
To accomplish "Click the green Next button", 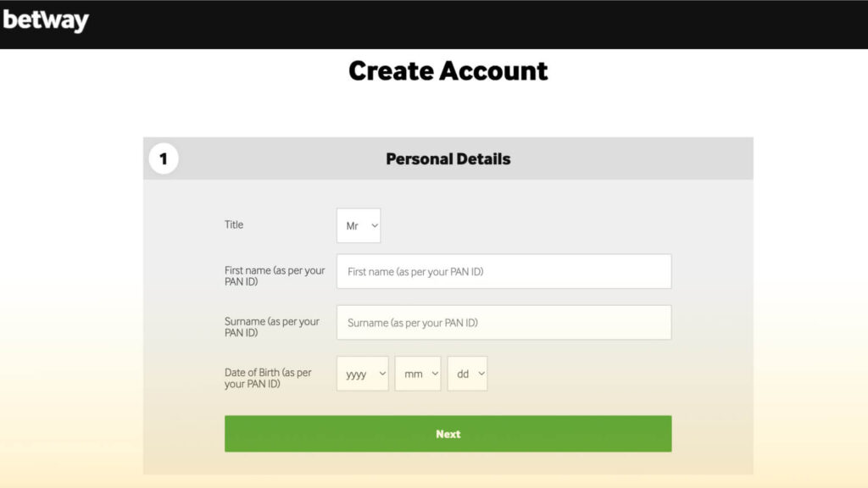I will 448,434.
